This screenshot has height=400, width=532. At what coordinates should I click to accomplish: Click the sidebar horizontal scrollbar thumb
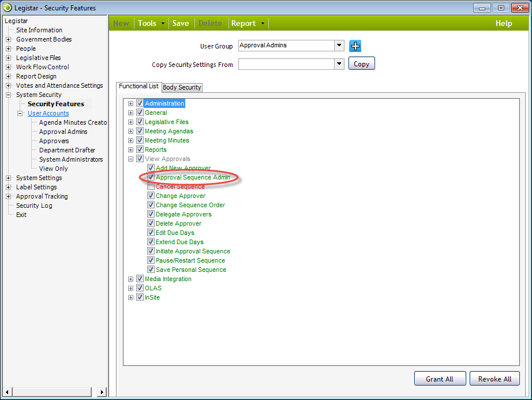[x=53, y=392]
